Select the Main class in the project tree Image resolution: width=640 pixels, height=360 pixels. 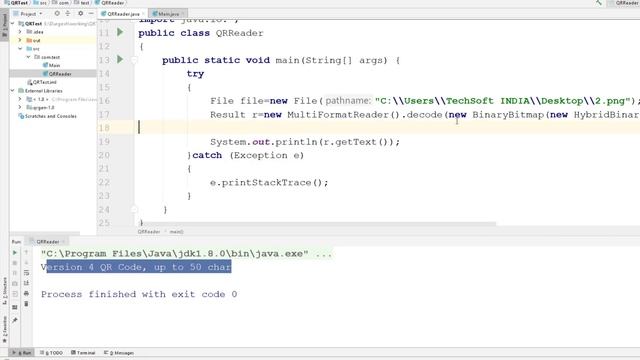coord(52,65)
